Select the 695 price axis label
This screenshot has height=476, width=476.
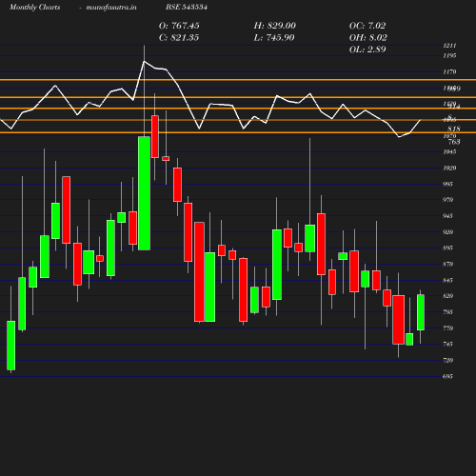(x=447, y=377)
